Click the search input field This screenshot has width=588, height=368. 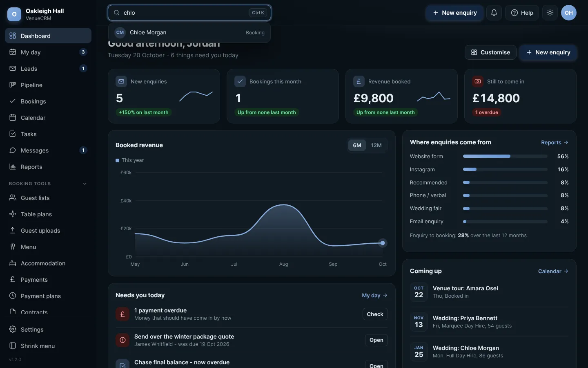point(189,13)
